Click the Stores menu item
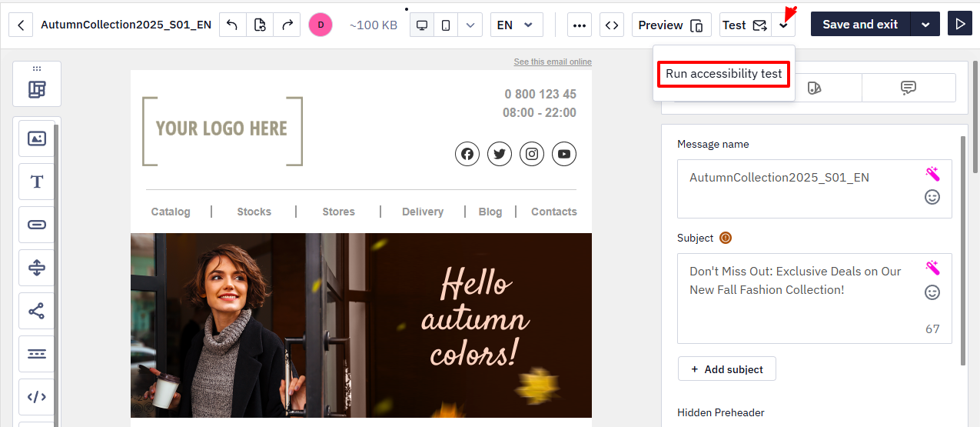The image size is (980, 427). pyautogui.click(x=339, y=212)
